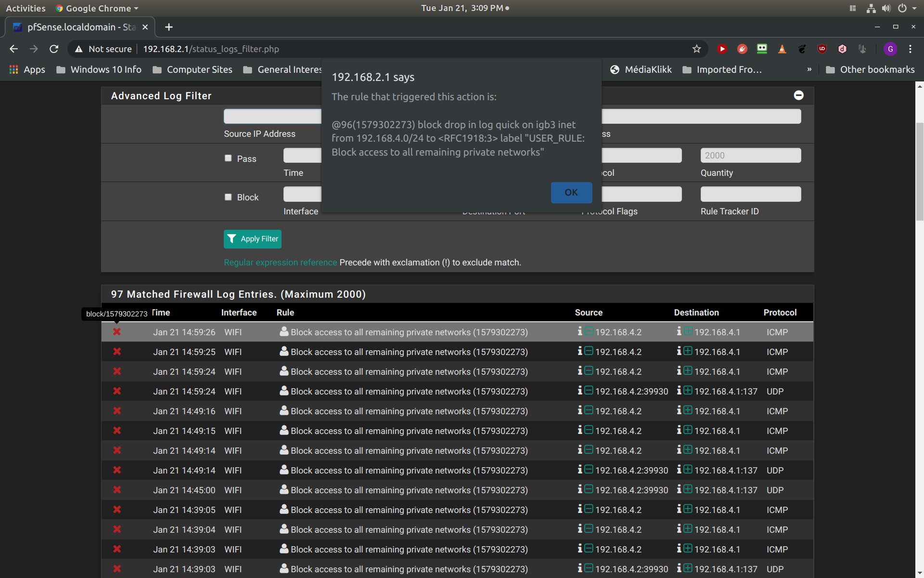Open General Interest bookmark folder
The width and height of the screenshot is (924, 578).
point(283,69)
